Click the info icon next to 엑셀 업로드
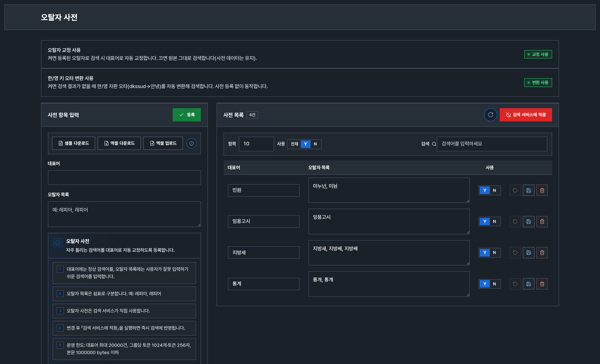 pyautogui.click(x=191, y=143)
